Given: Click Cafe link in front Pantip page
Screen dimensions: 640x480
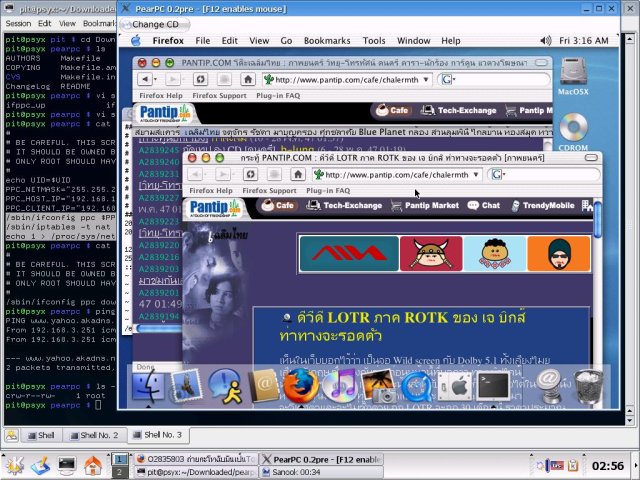Looking at the screenshot, I should click(x=278, y=205).
